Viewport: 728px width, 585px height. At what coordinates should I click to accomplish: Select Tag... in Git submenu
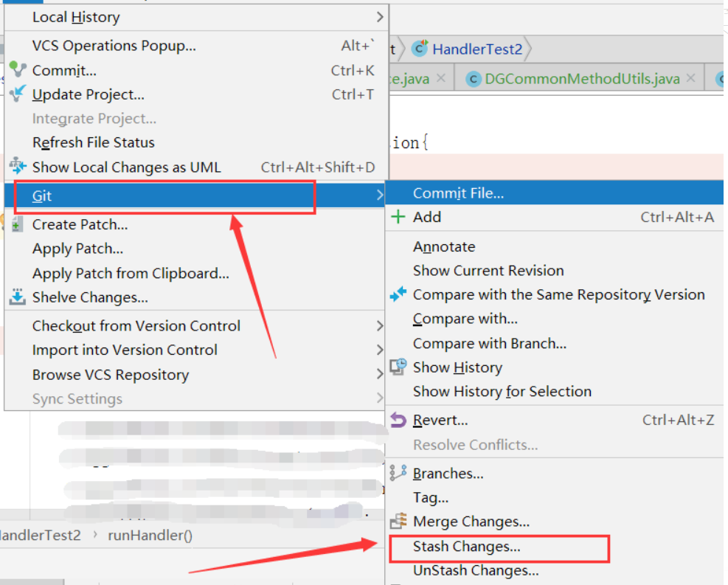pos(555,498)
